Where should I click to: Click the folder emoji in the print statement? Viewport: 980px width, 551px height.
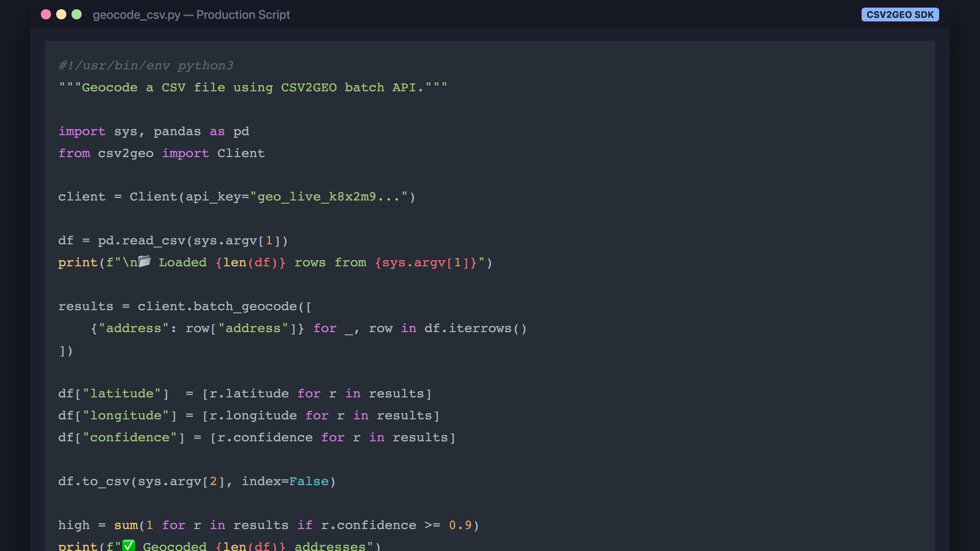pos(144,262)
